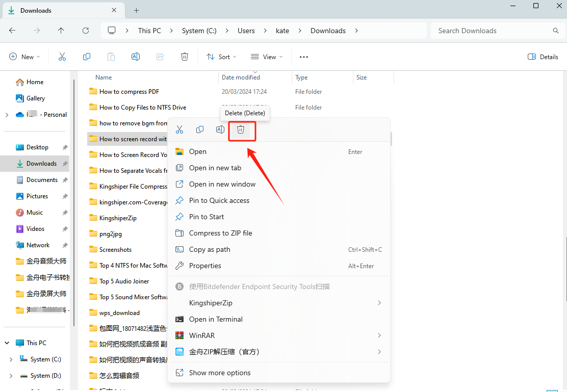Screen dimensions: 567x392
Task: Click Users in the address breadcrumb
Action: 246,31
